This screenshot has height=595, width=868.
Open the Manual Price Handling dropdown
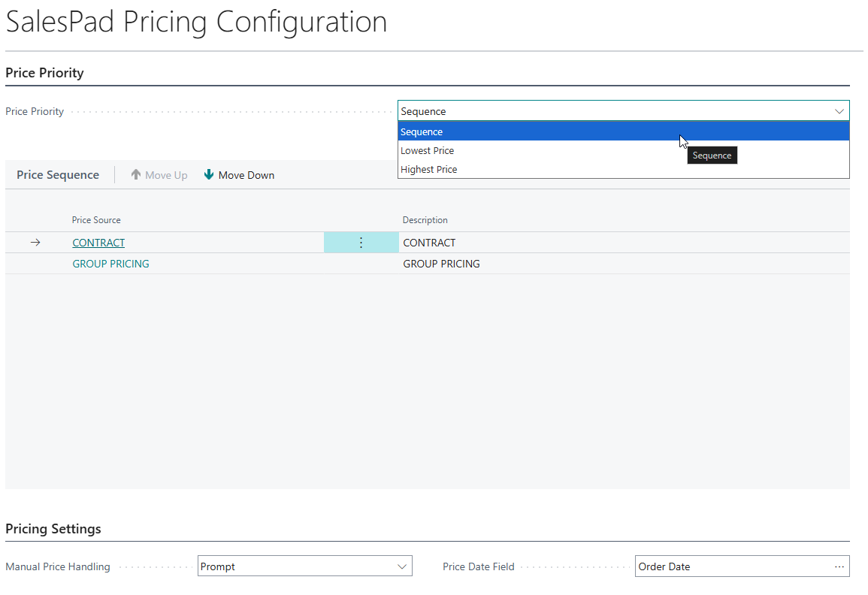305,566
